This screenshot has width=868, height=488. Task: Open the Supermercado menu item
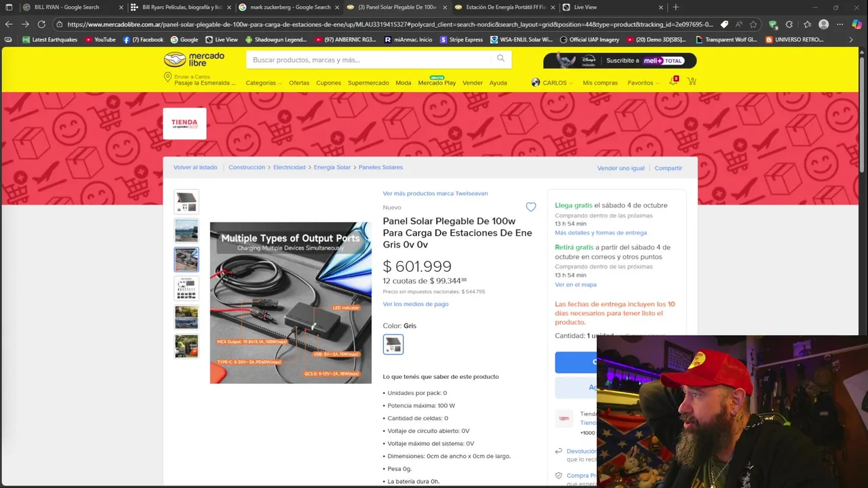pyautogui.click(x=368, y=83)
